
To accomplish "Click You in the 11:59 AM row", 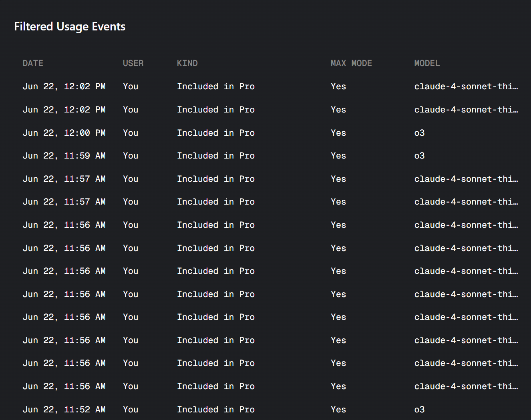I will click(x=131, y=156).
